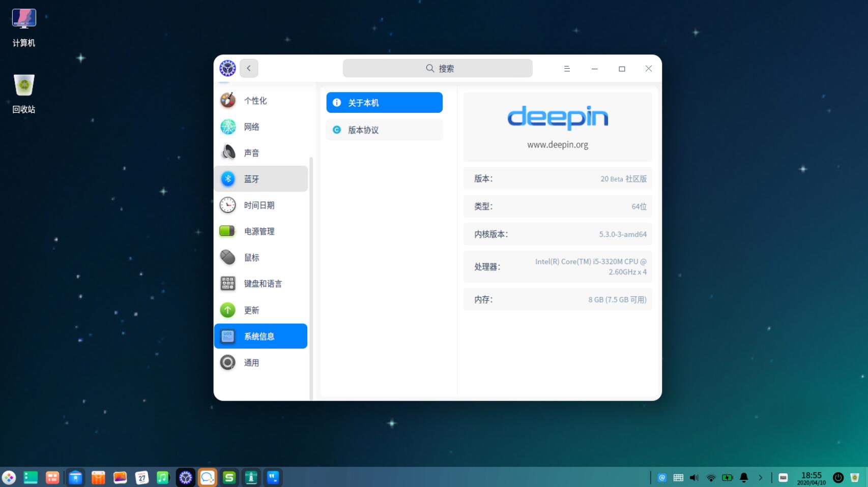Image resolution: width=868 pixels, height=487 pixels.
Task: Go back using the title bar arrow
Action: (248, 68)
